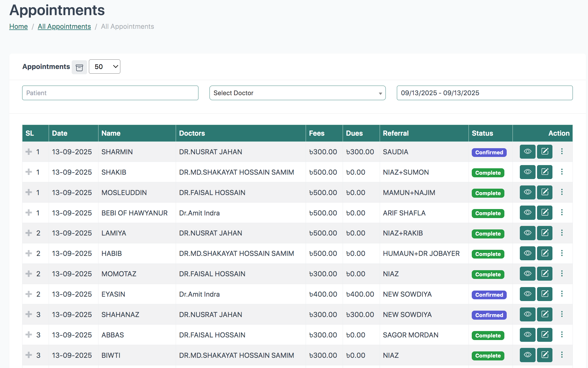Expand MOMOTAZ row details
This screenshot has height=368, width=588.
tap(29, 274)
